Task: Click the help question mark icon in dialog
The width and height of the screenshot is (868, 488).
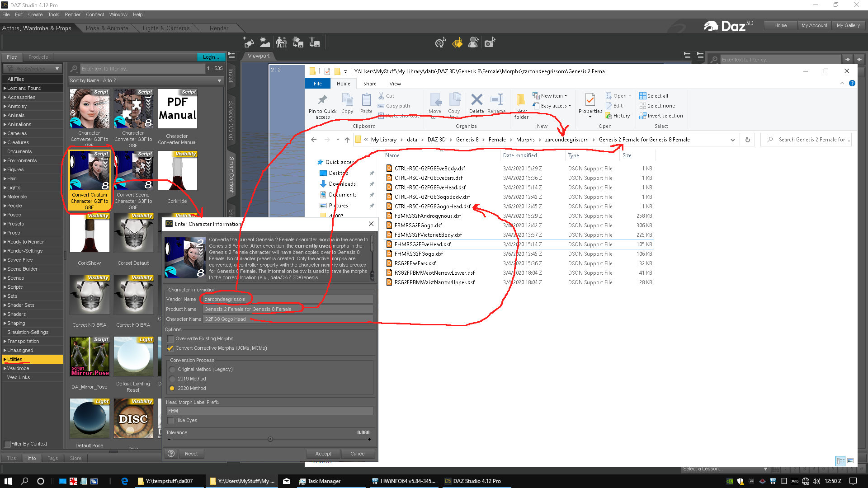Action: point(171,454)
